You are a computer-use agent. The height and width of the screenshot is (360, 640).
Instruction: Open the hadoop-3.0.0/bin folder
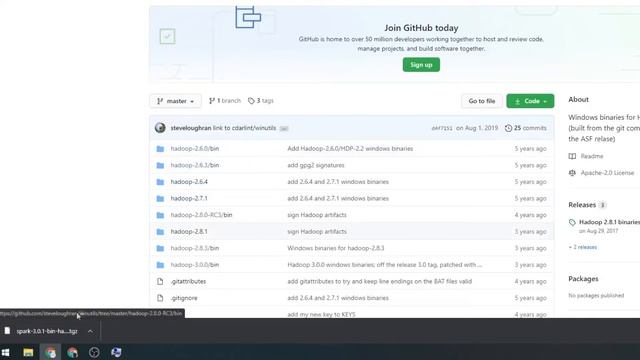195,265
